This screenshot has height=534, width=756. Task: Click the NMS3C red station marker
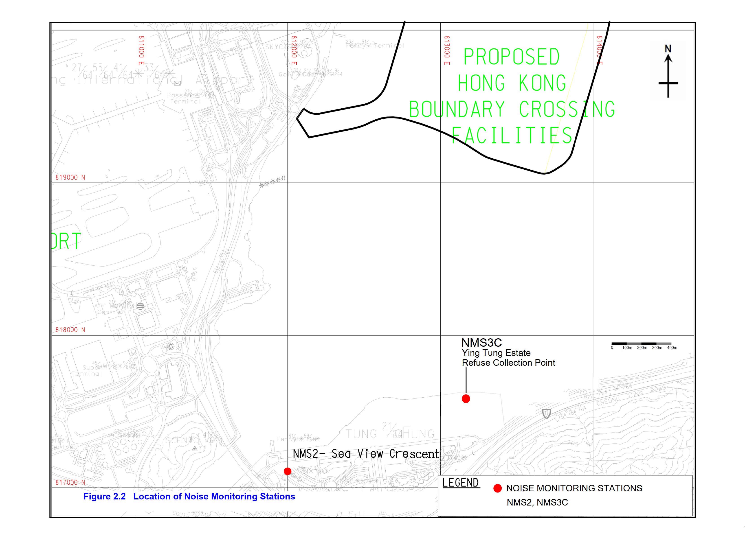coord(466,399)
